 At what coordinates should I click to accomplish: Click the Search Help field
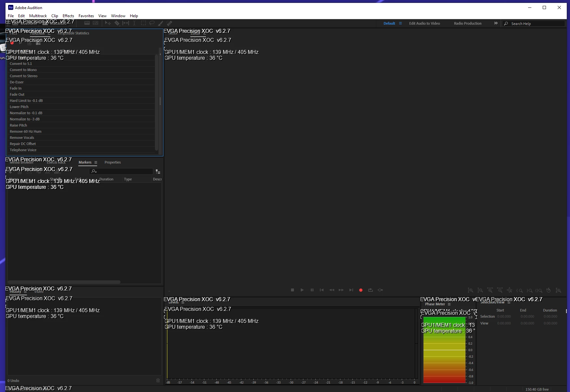coord(533,23)
